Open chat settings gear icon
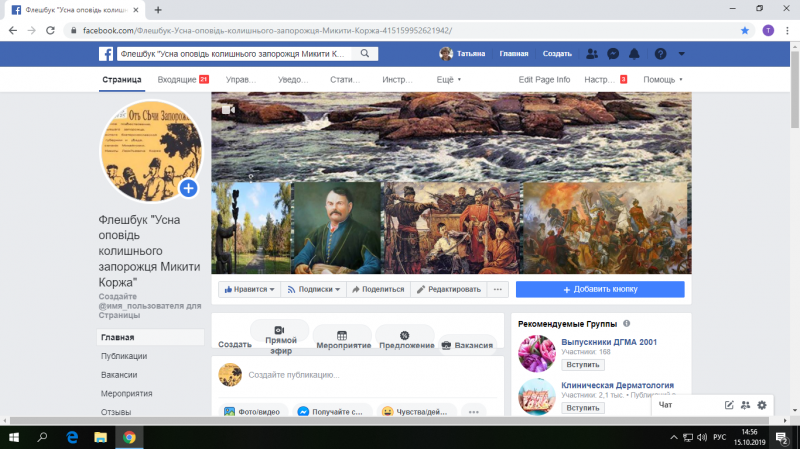Viewport: 800px width, 449px height. coord(762,405)
